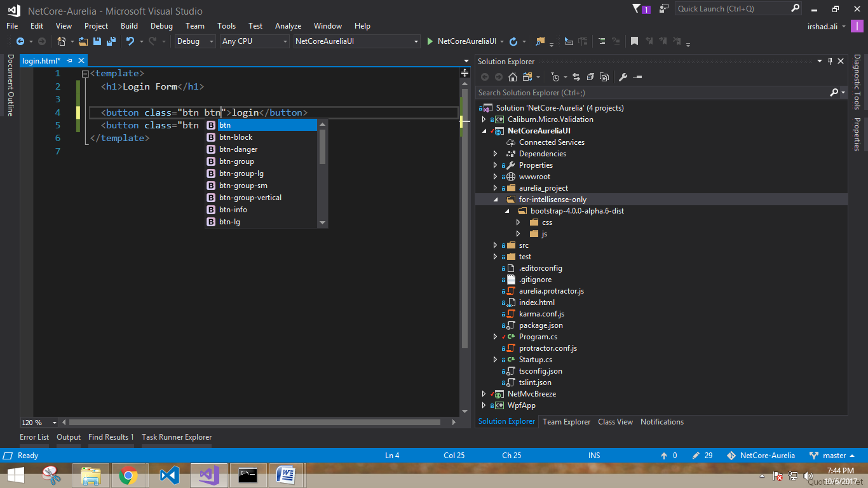Viewport: 868px width, 488px height.
Task: Click the editor horizontal scrollbar thumb
Action: point(255,423)
